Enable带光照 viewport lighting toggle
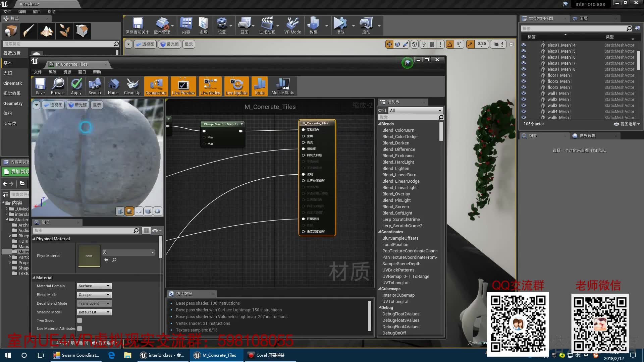The width and height of the screenshot is (644, 362). tap(78, 105)
